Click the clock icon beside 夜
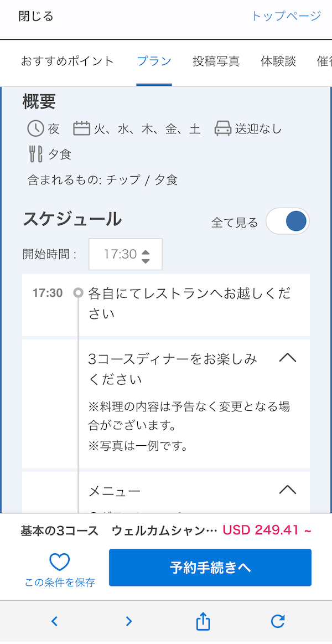 [36, 128]
